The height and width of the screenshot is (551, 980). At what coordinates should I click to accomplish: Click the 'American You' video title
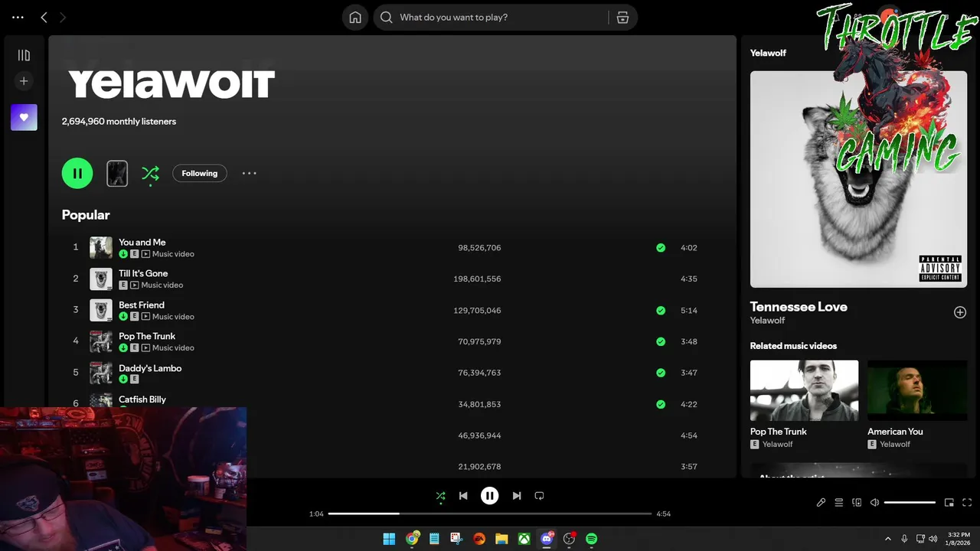coord(895,432)
